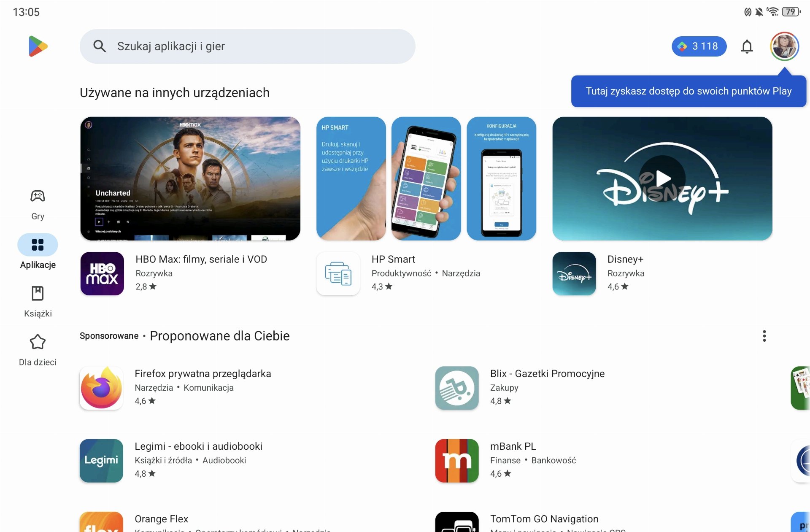
Task: Switch to the Książki tab
Action: coord(38,302)
